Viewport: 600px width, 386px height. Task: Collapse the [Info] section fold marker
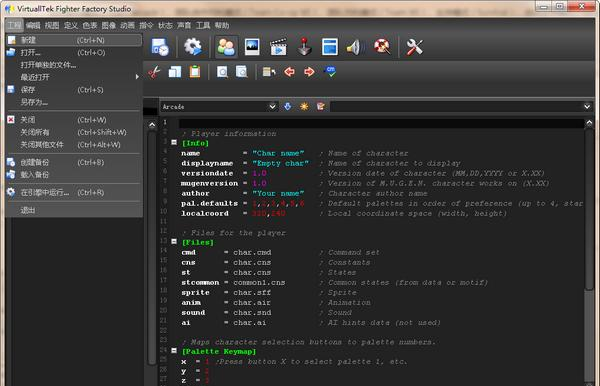pos(174,142)
